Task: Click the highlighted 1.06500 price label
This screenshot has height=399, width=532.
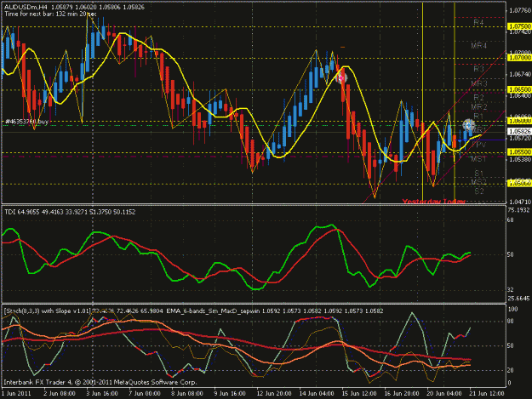Action: pyautogui.click(x=519, y=89)
